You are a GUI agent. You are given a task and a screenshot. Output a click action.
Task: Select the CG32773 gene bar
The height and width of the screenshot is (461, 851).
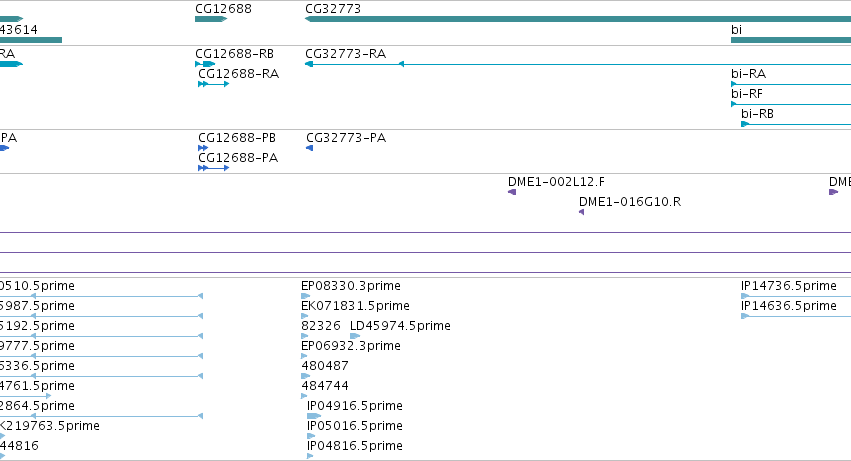click(578, 19)
